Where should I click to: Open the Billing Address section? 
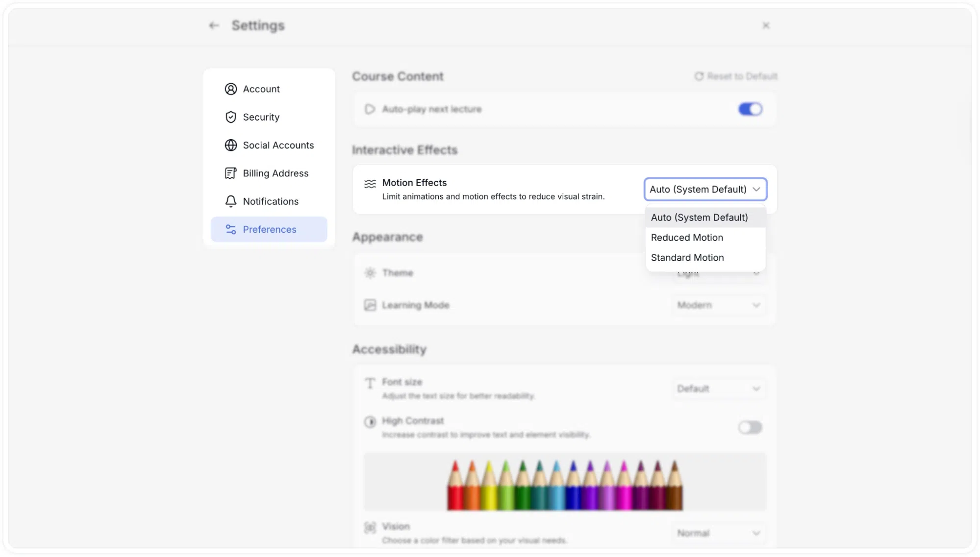269,173
